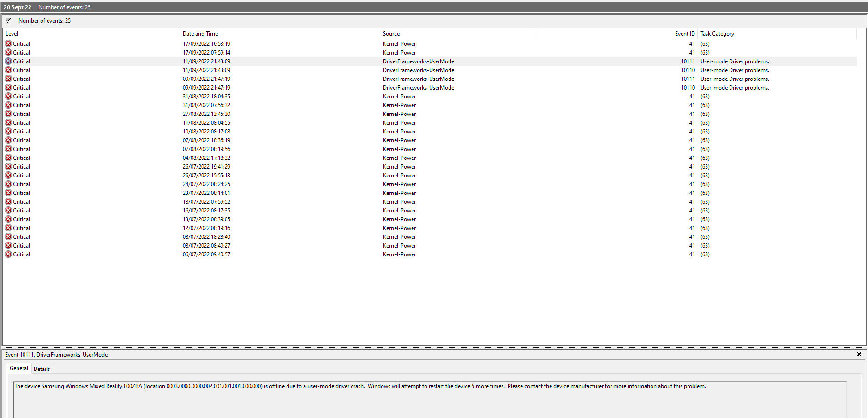Click the date 17/09/2022 07:59:14
Screen dimensions: 868x418
point(206,53)
